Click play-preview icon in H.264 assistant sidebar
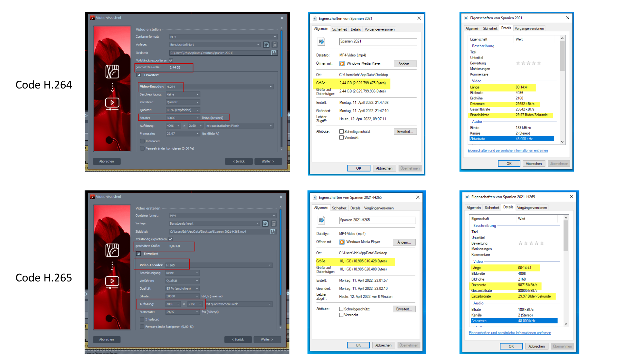This screenshot has width=644, height=362. 112,103
